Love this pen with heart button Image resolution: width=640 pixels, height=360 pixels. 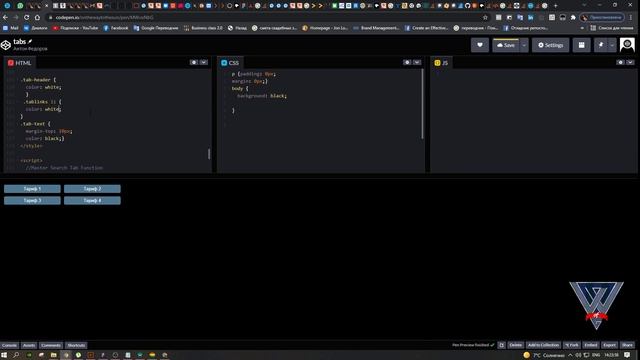click(x=480, y=45)
